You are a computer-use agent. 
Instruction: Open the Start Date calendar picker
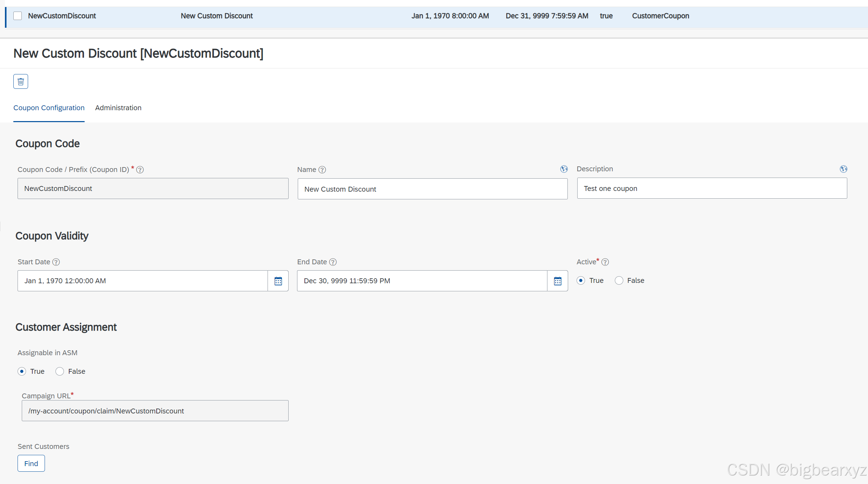(x=278, y=281)
